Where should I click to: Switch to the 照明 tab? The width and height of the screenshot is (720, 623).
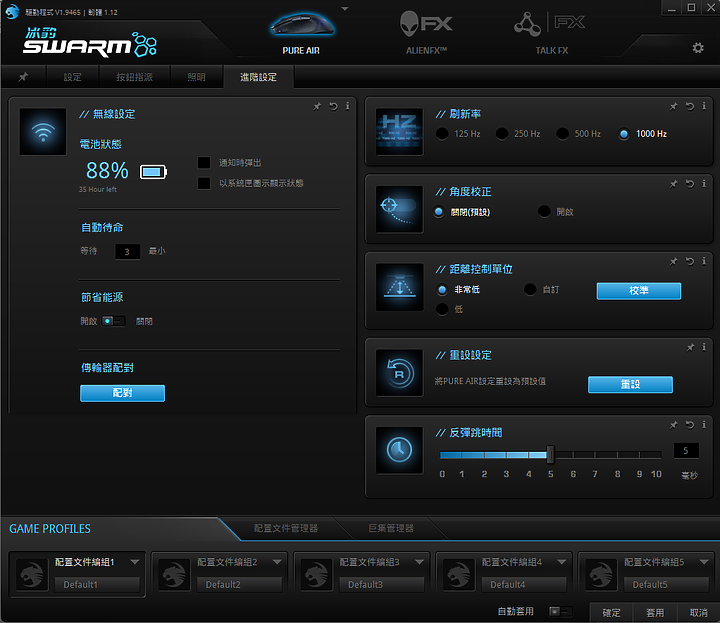pos(197,77)
